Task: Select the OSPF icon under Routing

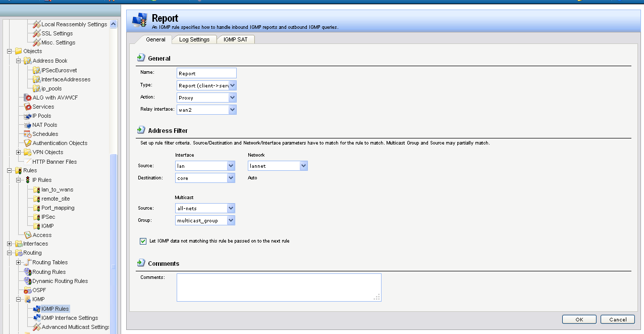Action: (x=28, y=290)
